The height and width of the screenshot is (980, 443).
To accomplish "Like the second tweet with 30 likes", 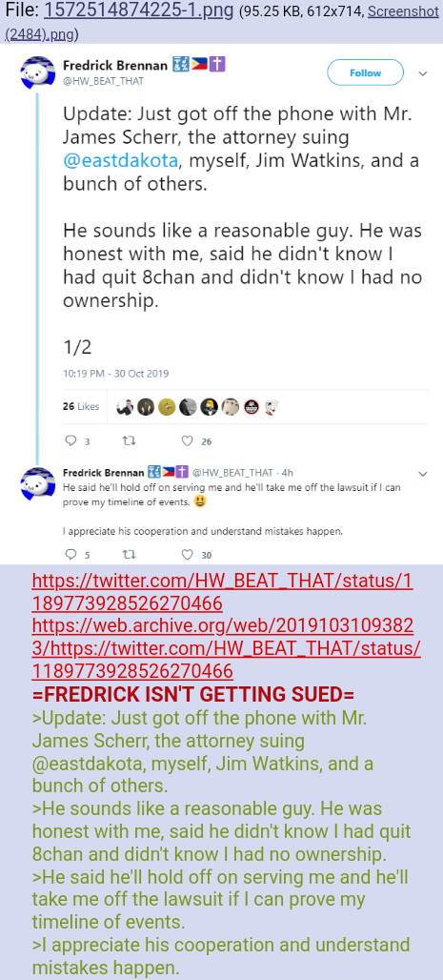I will click(x=187, y=555).
